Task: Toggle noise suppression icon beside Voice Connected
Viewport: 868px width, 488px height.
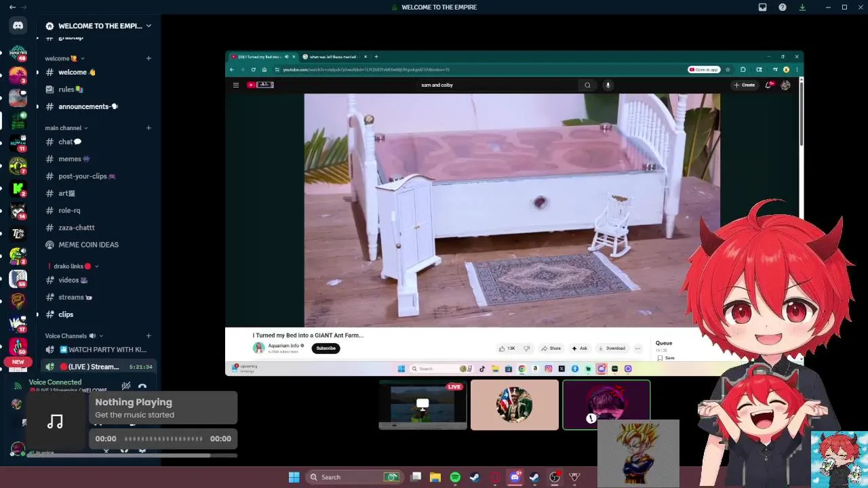Action: click(x=125, y=386)
